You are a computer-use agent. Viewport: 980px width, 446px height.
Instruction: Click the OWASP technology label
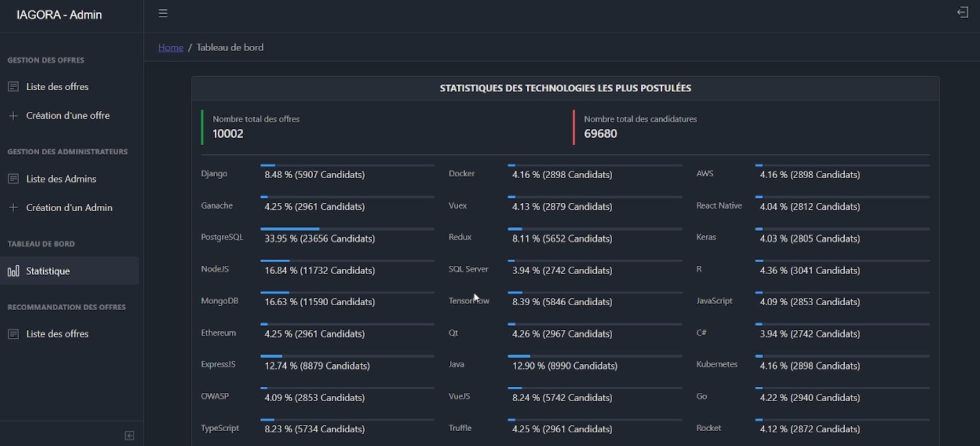[x=215, y=396]
